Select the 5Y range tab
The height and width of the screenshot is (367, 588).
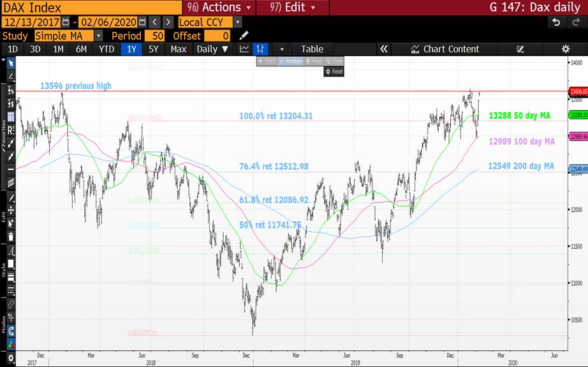click(154, 49)
